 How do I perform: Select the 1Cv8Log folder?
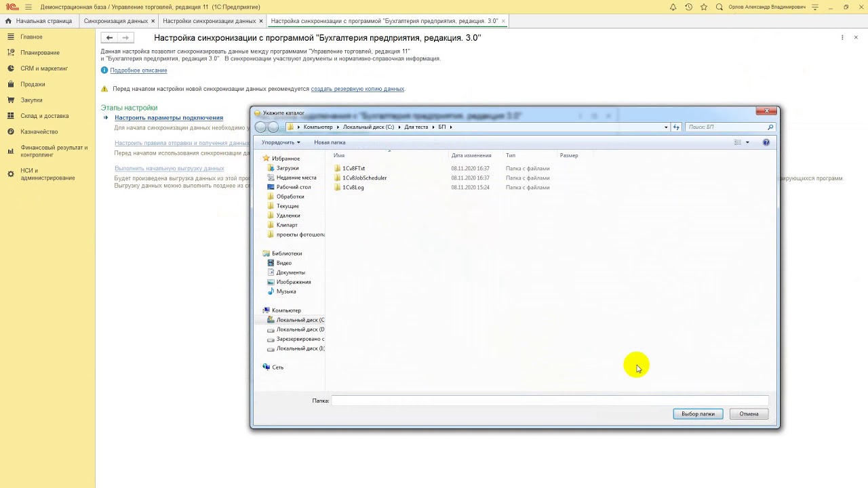[x=349, y=187]
